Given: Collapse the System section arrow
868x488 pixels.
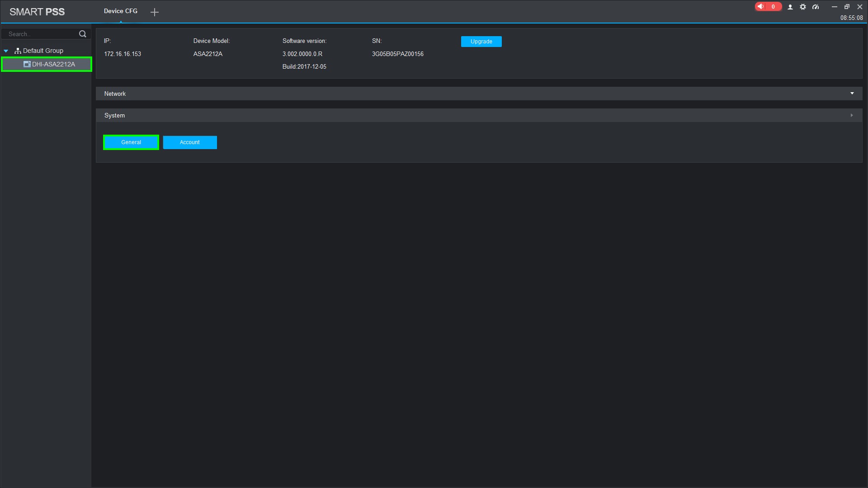Looking at the screenshot, I should (x=852, y=115).
